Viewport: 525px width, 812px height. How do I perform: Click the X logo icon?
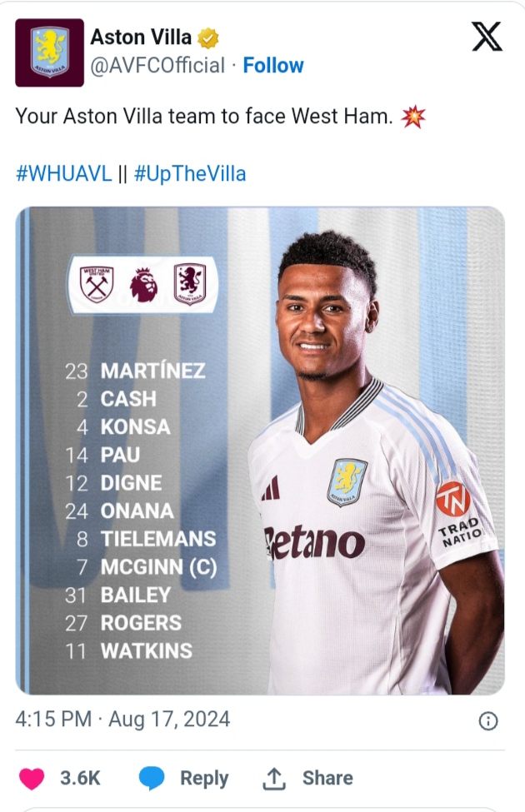(487, 37)
